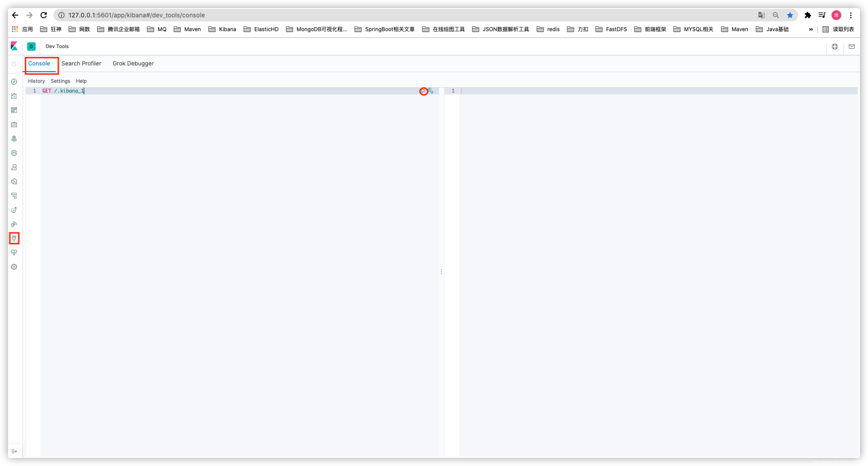Grab the editor pane splitter handle
The image size is (868, 466).
point(441,271)
